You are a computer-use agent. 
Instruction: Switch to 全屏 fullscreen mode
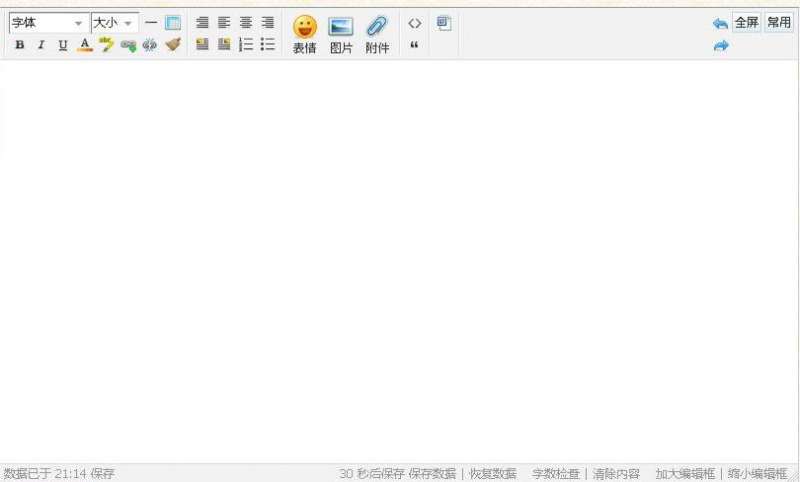746,22
